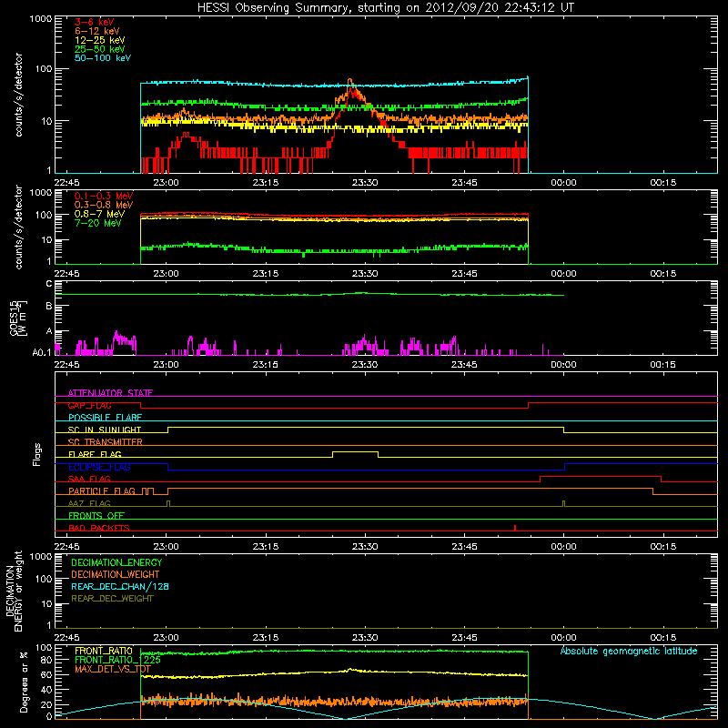
Task: Click the vertical Flags axis title
Action: pyautogui.click(x=37, y=454)
